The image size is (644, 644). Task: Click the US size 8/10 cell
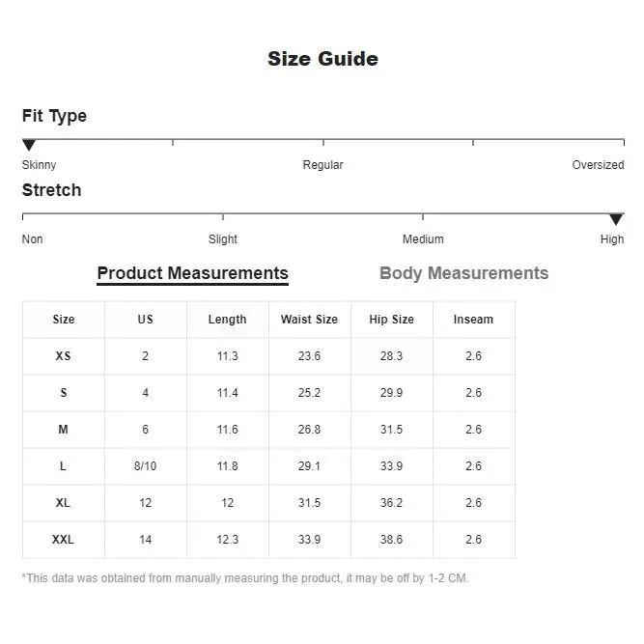pos(145,466)
